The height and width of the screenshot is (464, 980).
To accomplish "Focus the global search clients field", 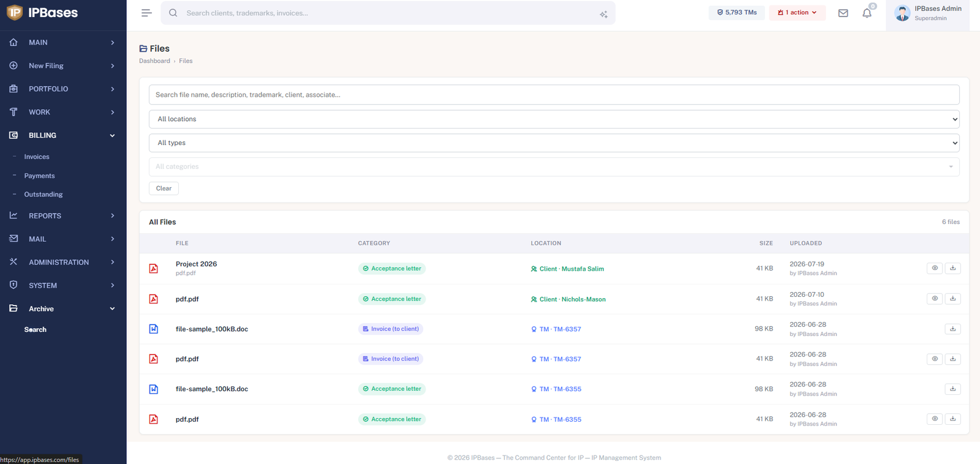I will (x=388, y=13).
